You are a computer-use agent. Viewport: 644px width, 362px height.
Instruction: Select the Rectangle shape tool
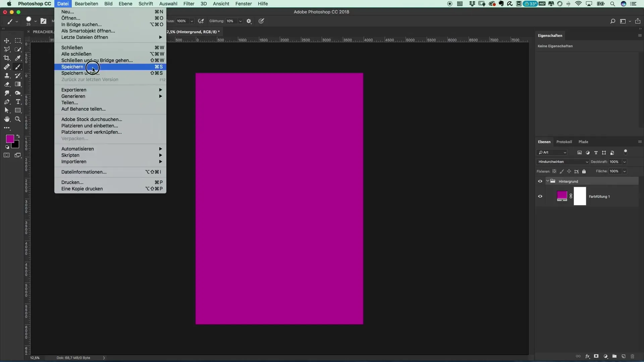pos(18,110)
